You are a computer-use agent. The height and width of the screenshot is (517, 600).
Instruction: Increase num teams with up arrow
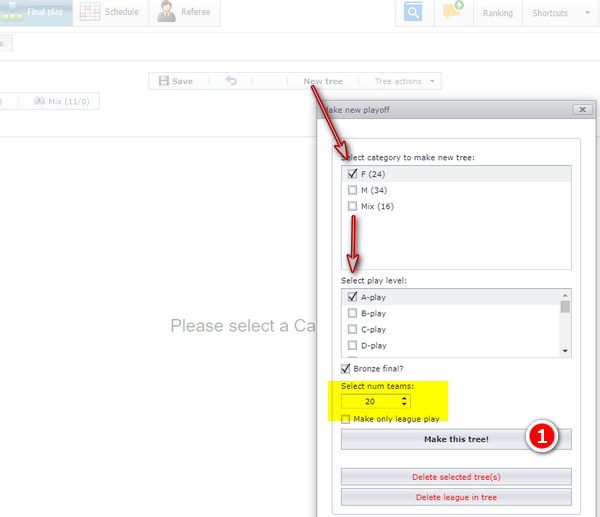(x=404, y=398)
